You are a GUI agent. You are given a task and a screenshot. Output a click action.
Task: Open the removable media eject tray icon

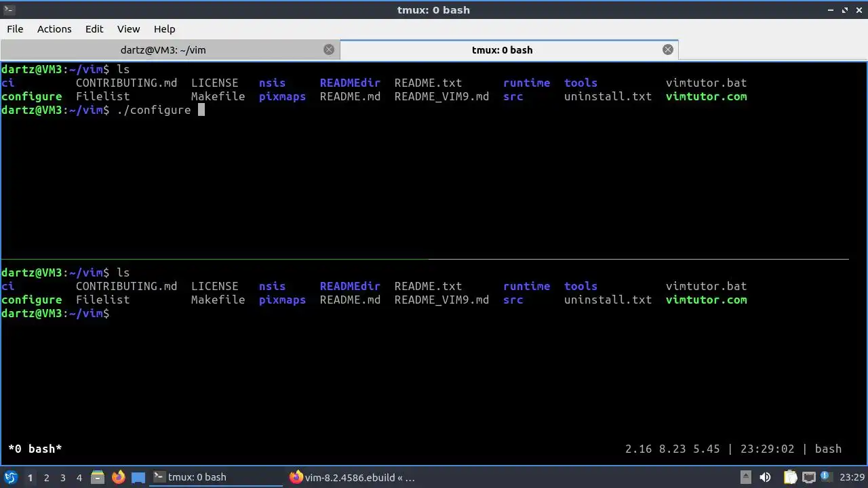click(x=745, y=477)
